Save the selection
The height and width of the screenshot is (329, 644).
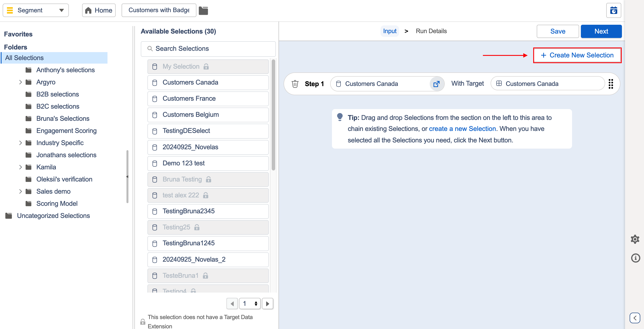(x=558, y=31)
